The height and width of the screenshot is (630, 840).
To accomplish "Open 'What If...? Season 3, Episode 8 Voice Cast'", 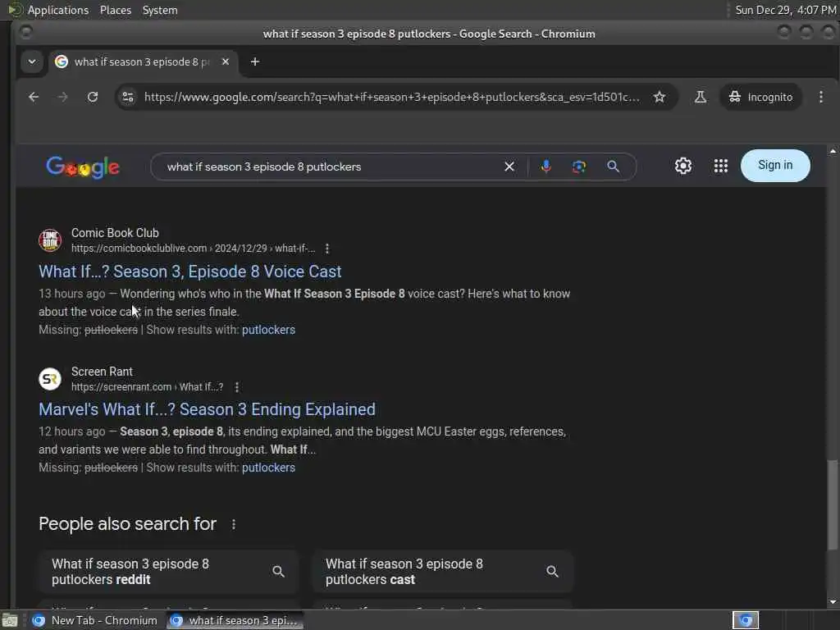I will point(189,272).
